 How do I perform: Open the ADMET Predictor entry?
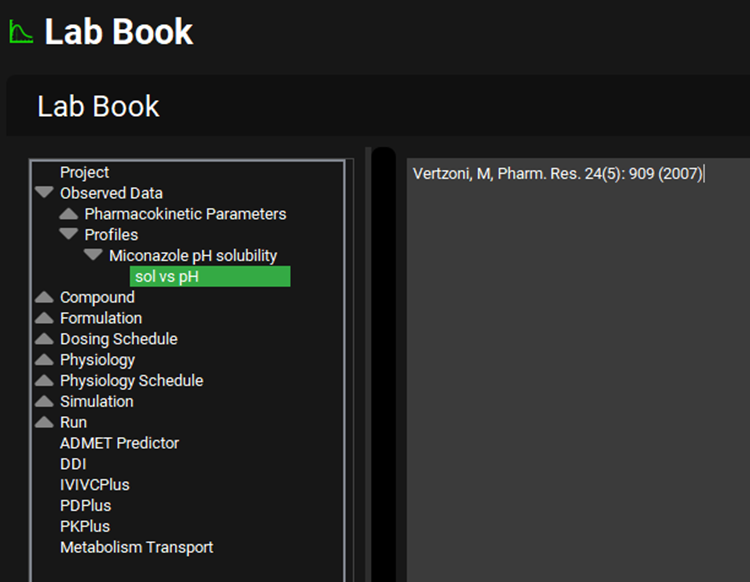119,443
